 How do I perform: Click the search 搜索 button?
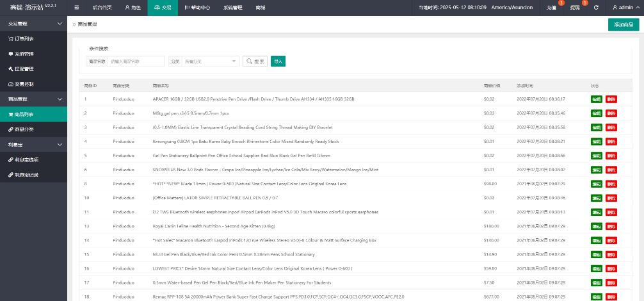point(255,61)
